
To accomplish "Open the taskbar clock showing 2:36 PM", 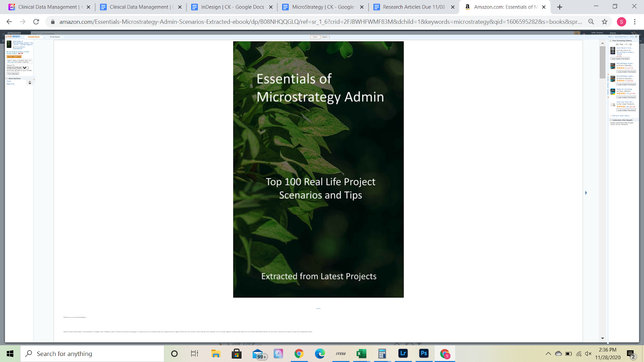I will click(608, 354).
